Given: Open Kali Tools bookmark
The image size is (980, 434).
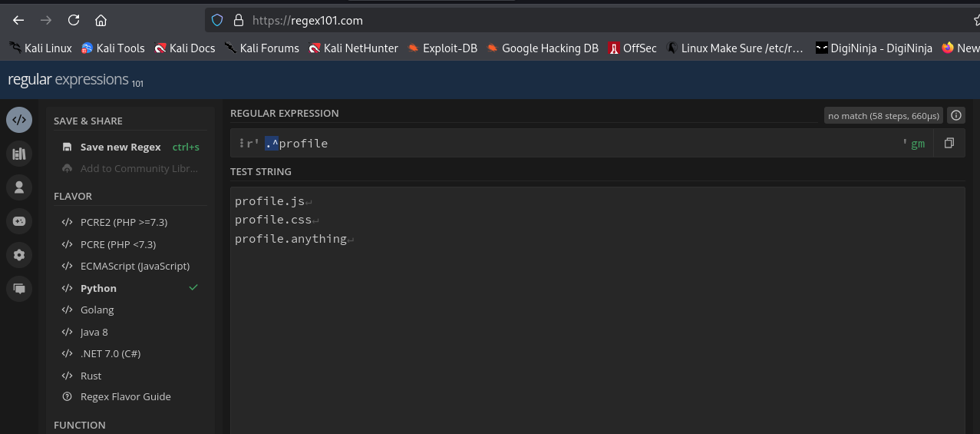Looking at the screenshot, I should coord(113,48).
